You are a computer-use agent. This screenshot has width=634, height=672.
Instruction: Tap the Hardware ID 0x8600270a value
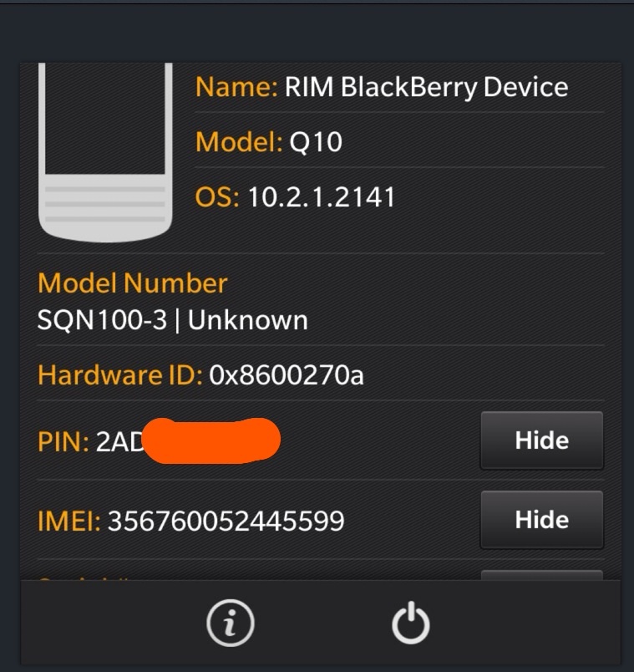[287, 375]
